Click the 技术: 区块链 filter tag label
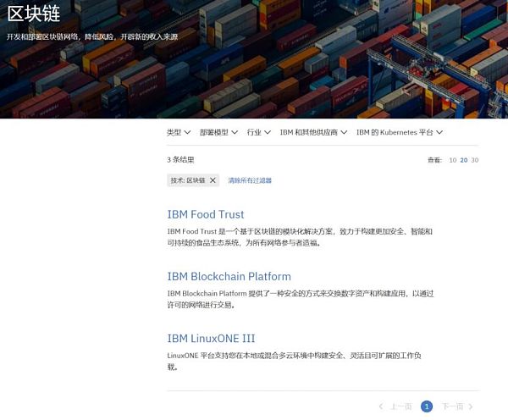Viewport: 508px width, 420px height. (188, 180)
